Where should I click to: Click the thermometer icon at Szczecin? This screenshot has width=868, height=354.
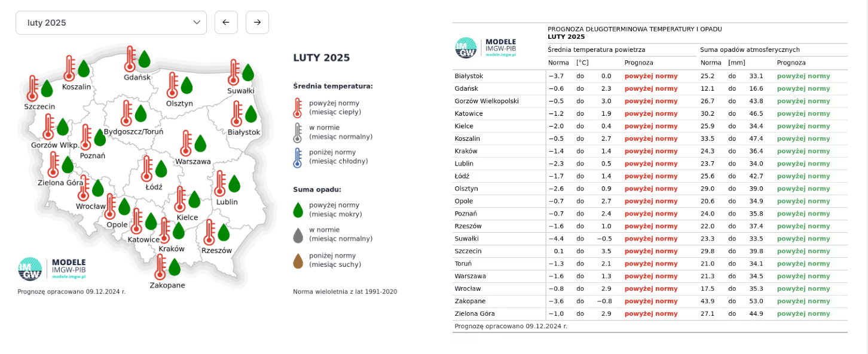click(32, 88)
